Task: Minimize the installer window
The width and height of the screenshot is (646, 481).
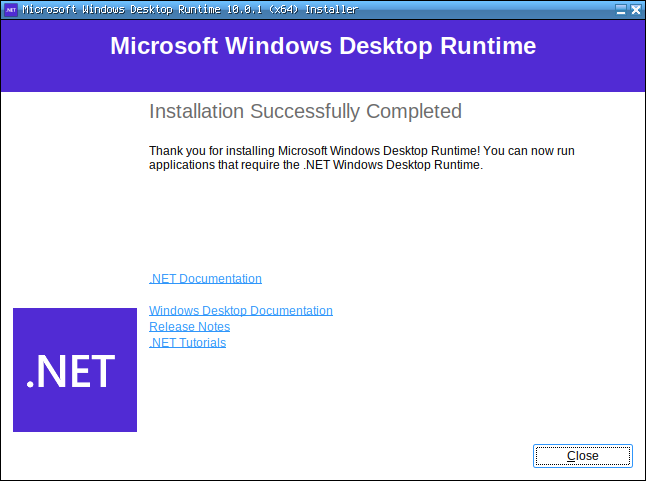Action: [620, 9]
